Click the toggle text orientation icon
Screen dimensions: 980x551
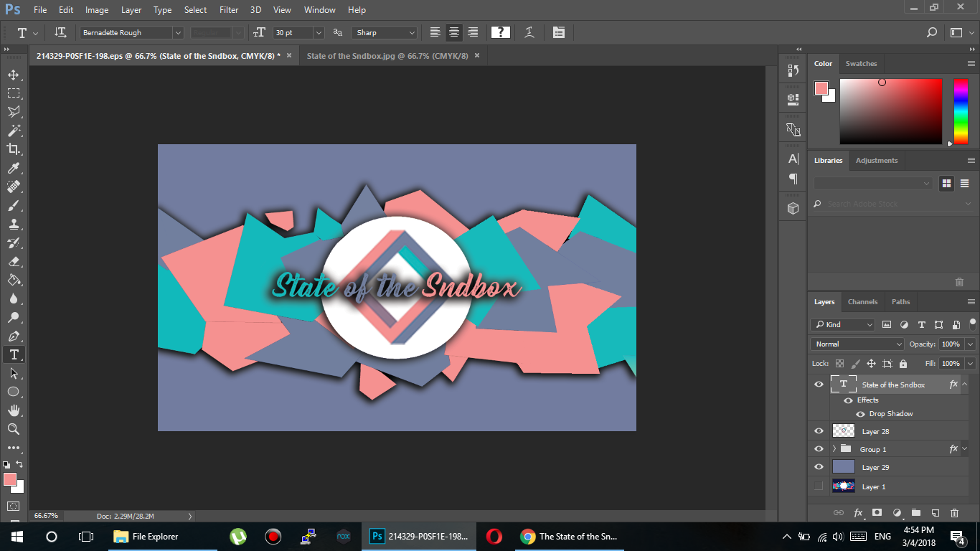click(60, 32)
